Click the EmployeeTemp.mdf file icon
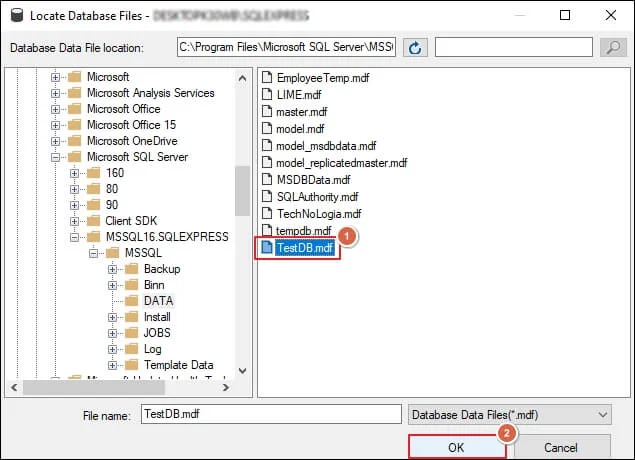This screenshot has height=460, width=635. pyautogui.click(x=266, y=77)
